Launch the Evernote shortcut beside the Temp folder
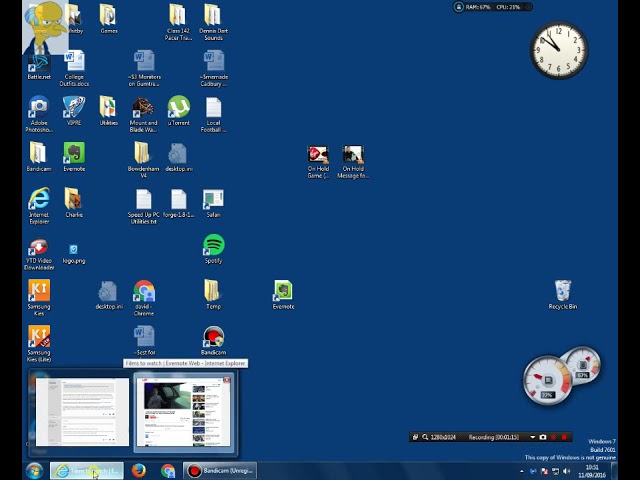Image resolution: width=640 pixels, height=480 pixels. (x=283, y=295)
